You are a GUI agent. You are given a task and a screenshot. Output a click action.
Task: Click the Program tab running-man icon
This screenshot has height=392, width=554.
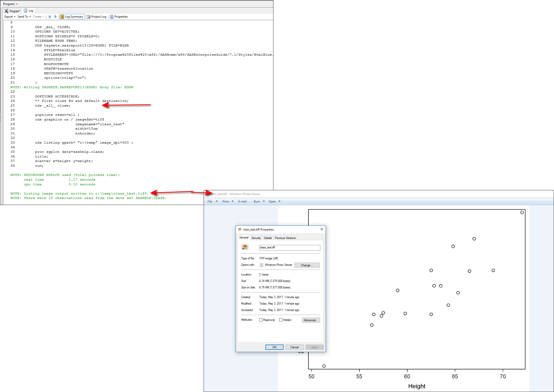pos(6,11)
